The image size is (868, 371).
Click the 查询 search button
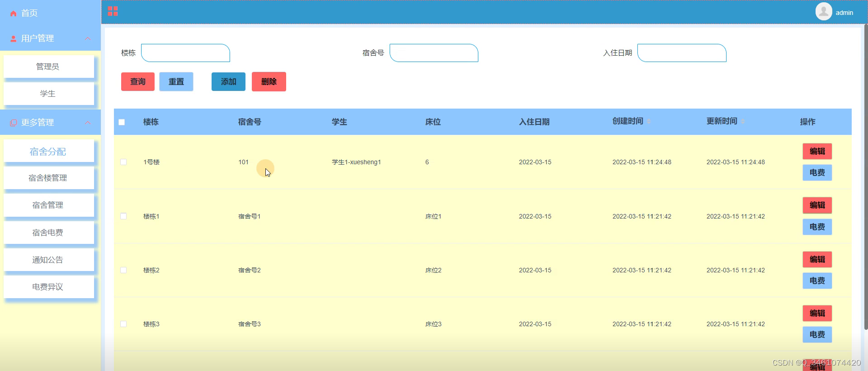(x=138, y=81)
